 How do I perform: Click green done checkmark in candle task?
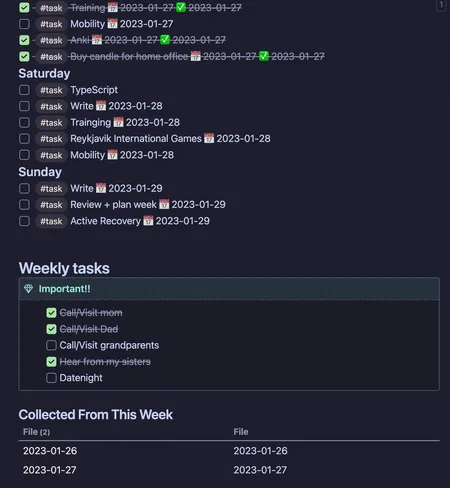(x=264, y=56)
